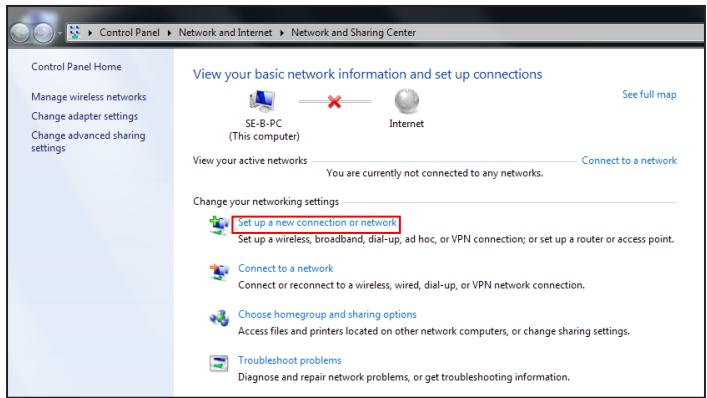
Task: Click Connect to a network under networking settings
Action: (285, 269)
